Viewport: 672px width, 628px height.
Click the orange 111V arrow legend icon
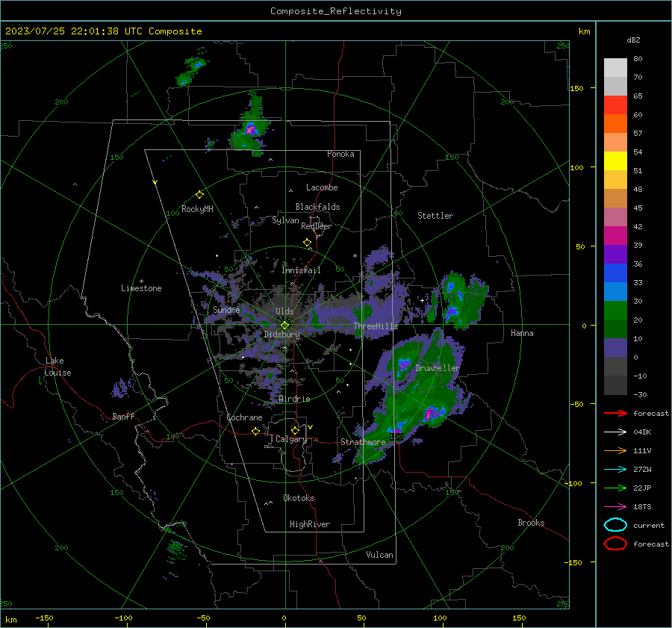tap(615, 450)
